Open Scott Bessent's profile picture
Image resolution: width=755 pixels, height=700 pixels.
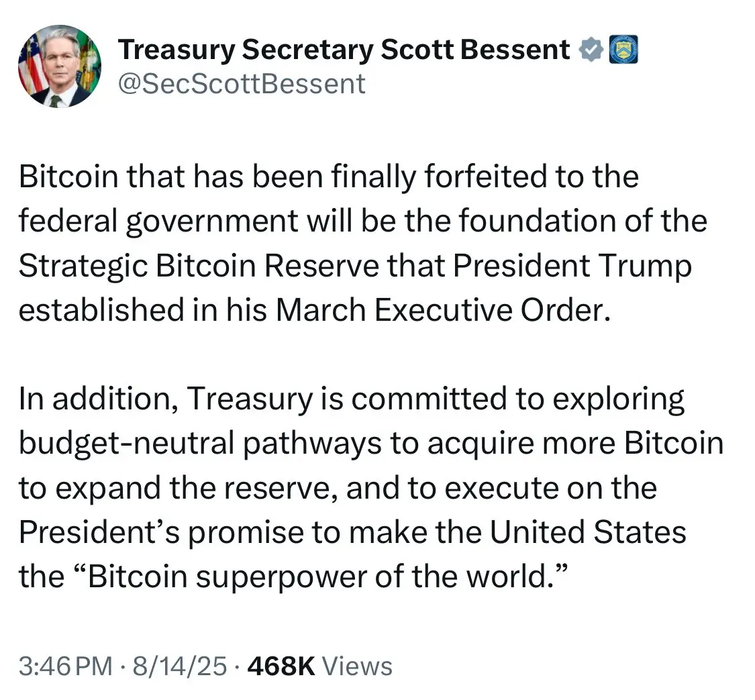pyautogui.click(x=60, y=66)
